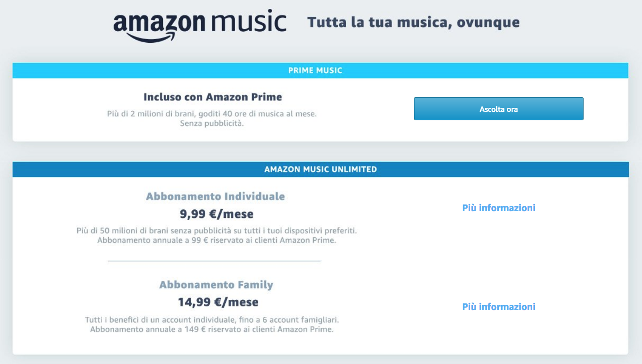642x364 pixels.
Task: Click the "Più di 50 milioni di brani" description
Action: coord(216,231)
